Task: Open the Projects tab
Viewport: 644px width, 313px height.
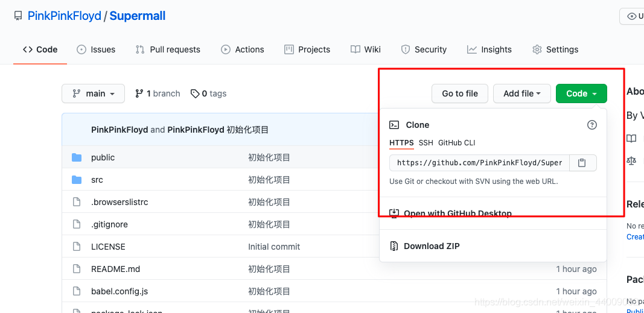Action: click(307, 49)
